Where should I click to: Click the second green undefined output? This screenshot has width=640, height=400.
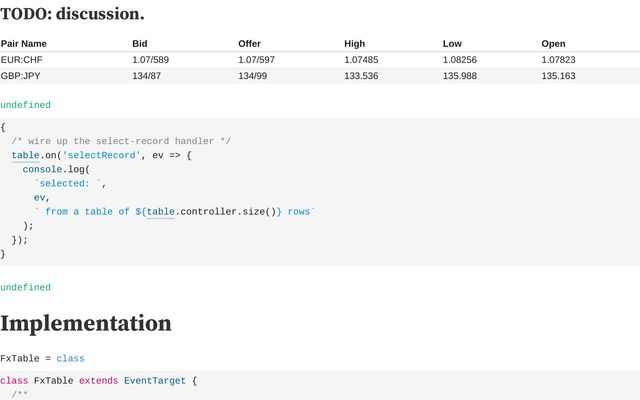(25, 287)
